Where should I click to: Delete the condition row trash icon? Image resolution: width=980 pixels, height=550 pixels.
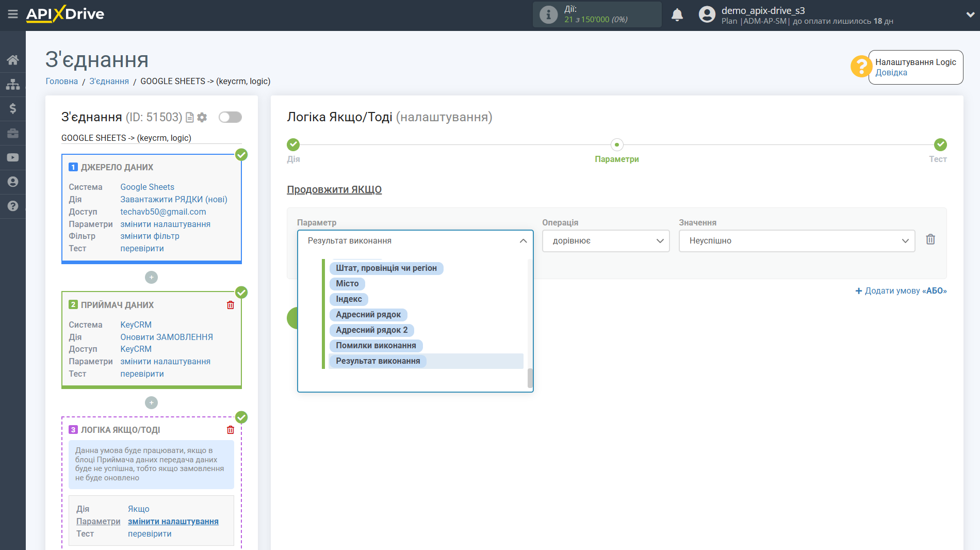930,239
